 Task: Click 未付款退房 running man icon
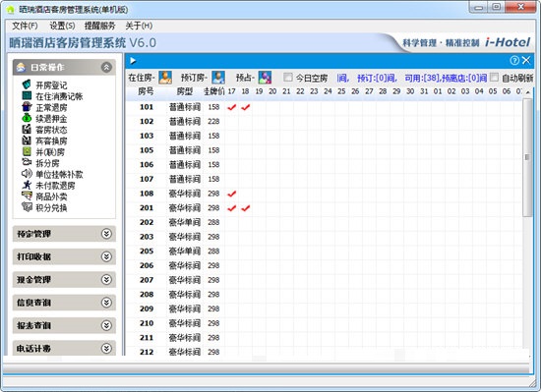[27, 185]
